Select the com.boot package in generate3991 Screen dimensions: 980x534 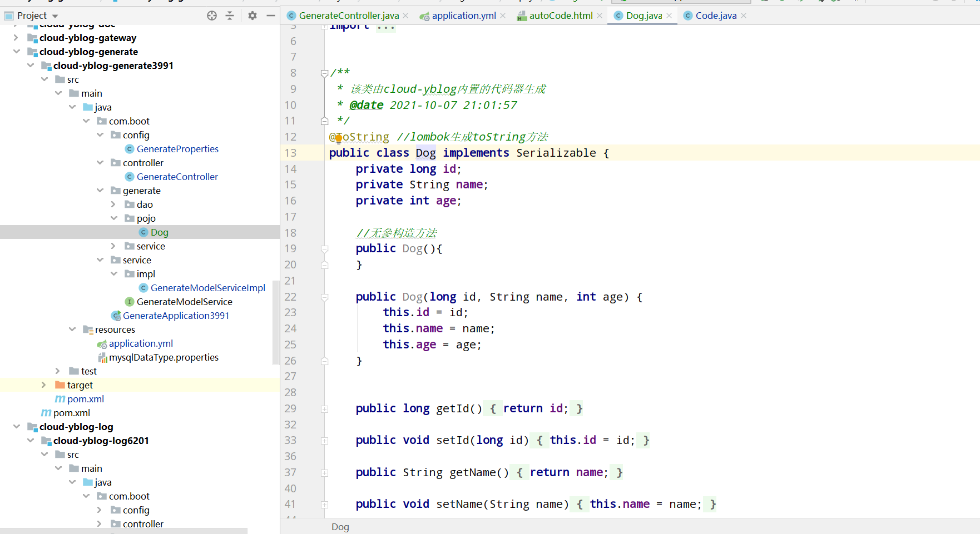pos(129,121)
